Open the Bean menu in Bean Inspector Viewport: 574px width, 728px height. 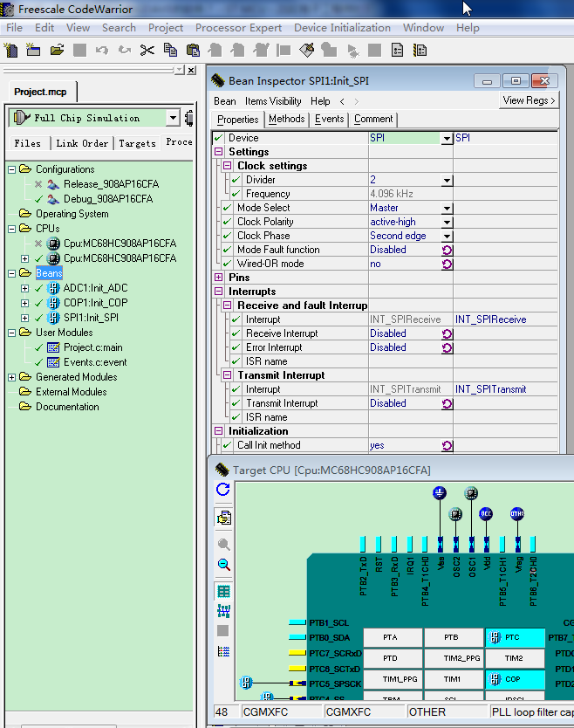[x=225, y=101]
